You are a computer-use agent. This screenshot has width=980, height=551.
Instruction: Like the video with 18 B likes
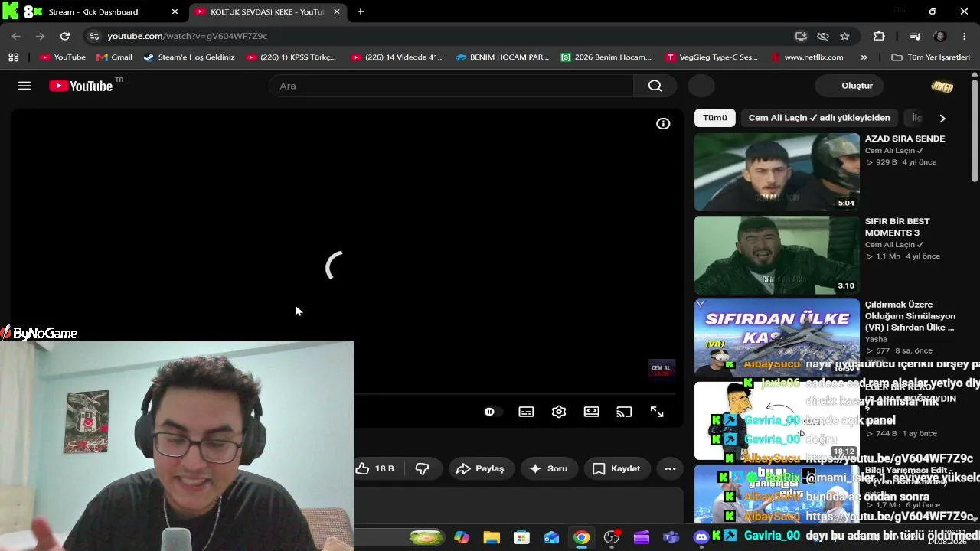376,468
